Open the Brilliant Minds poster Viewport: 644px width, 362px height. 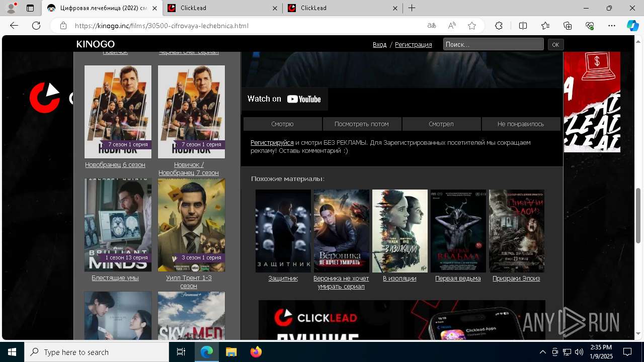pos(118,225)
